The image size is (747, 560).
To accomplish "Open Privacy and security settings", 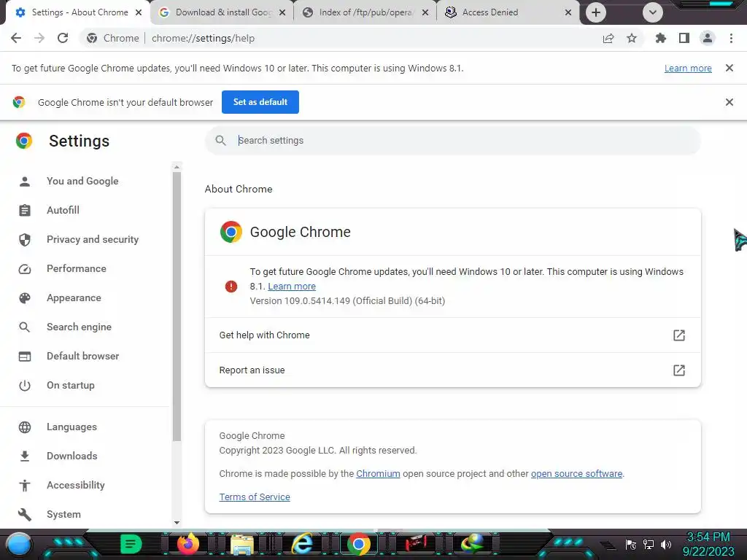I will 93,239.
